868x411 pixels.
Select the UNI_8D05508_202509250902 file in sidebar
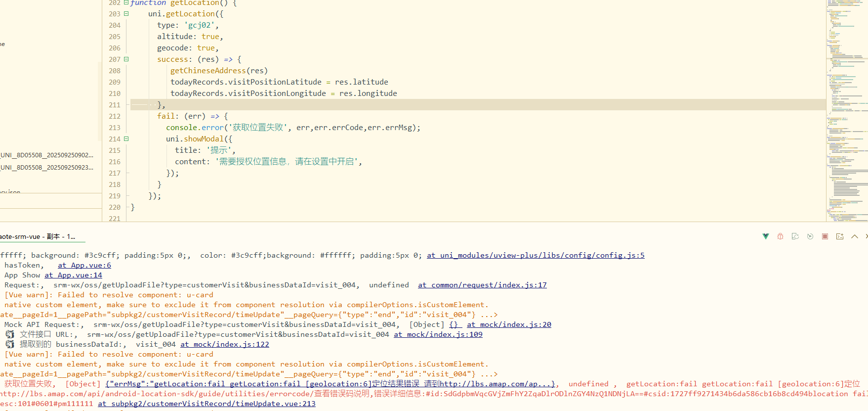click(x=47, y=155)
